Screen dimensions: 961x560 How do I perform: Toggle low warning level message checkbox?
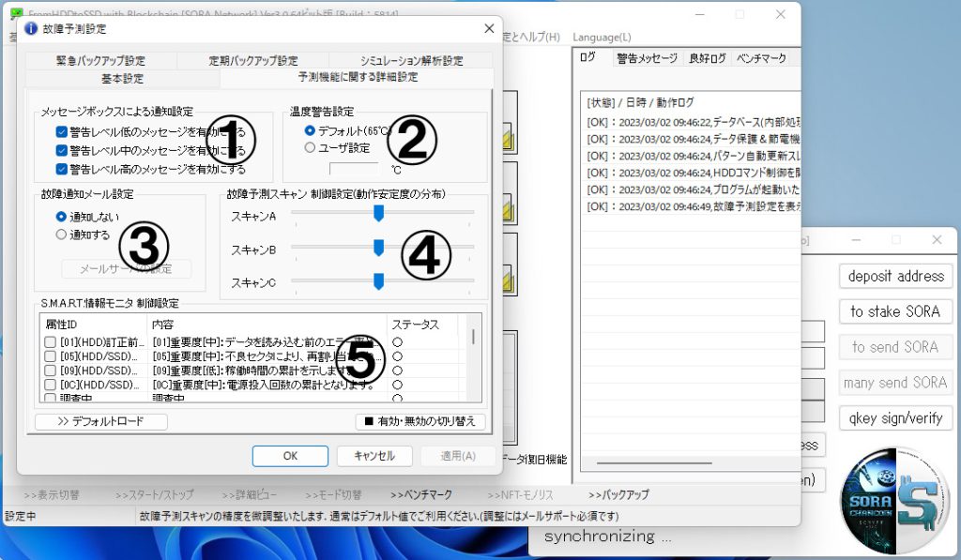[61, 131]
